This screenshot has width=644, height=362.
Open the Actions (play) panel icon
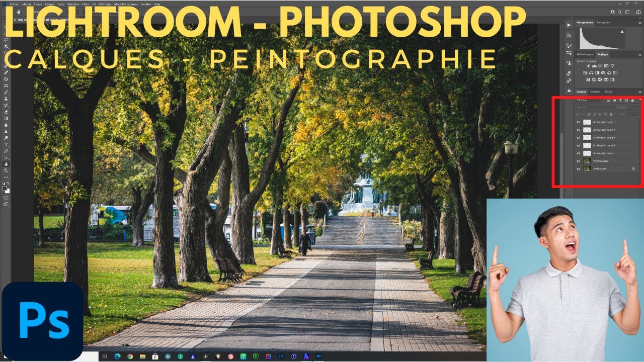tap(569, 25)
